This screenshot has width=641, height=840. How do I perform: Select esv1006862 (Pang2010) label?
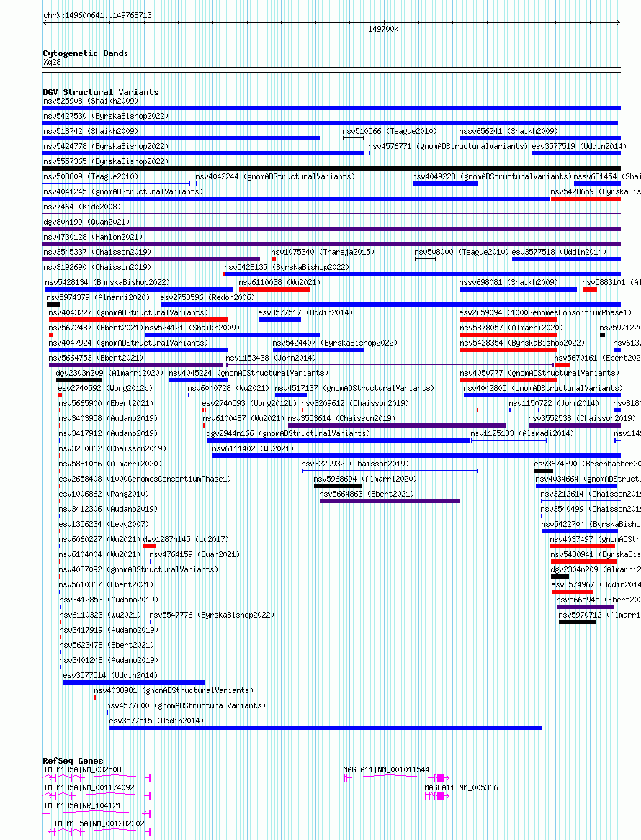104,493
